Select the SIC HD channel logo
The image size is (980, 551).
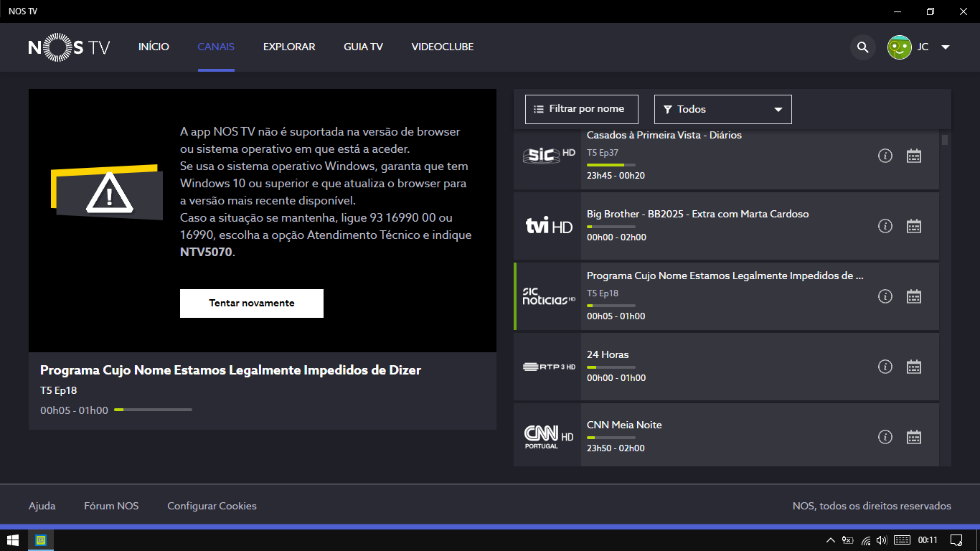point(549,155)
